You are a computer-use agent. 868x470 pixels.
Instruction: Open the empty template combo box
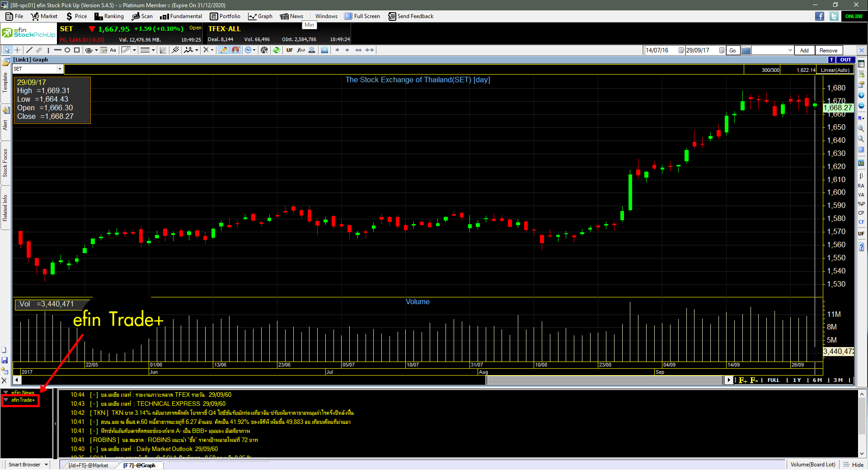tap(773, 50)
